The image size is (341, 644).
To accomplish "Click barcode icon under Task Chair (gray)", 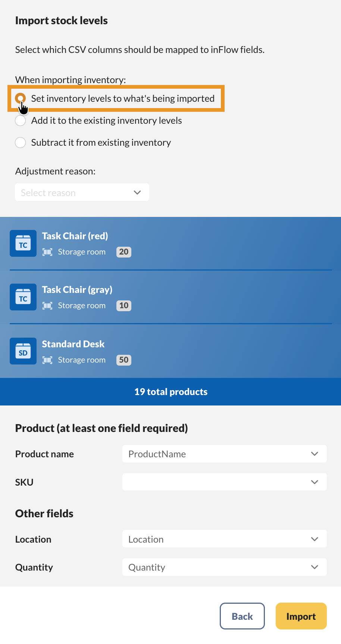I will [x=47, y=306].
